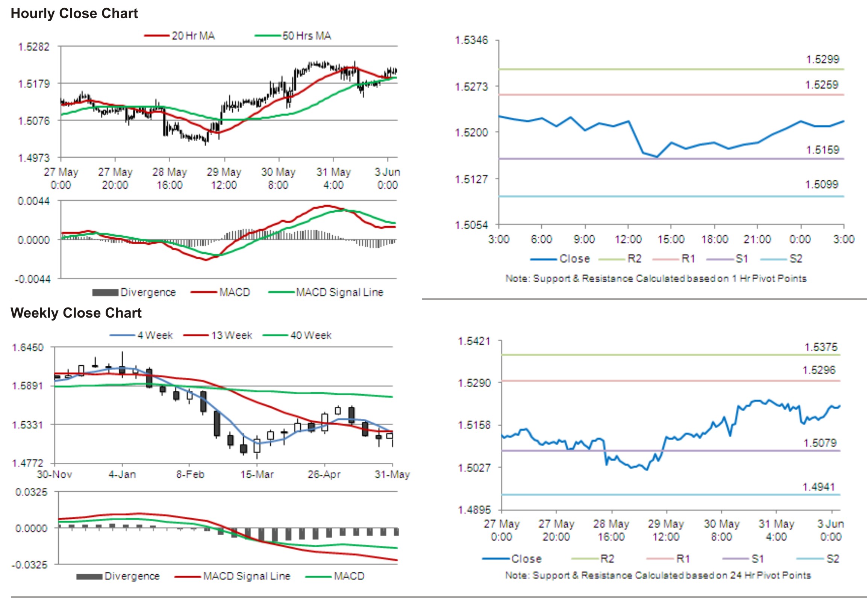Screen dimensions: 868x598
Task: Click the -0.0044 label on hourly MACD axis
Action: tap(33, 279)
